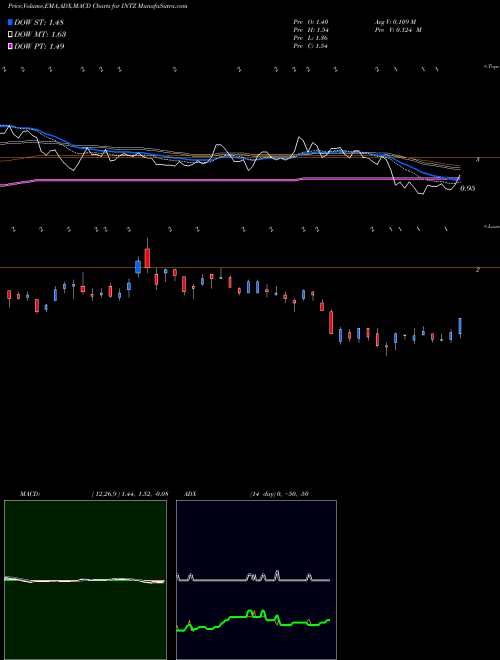Click the 'Avg V: 0.109 M' value

click(395, 22)
